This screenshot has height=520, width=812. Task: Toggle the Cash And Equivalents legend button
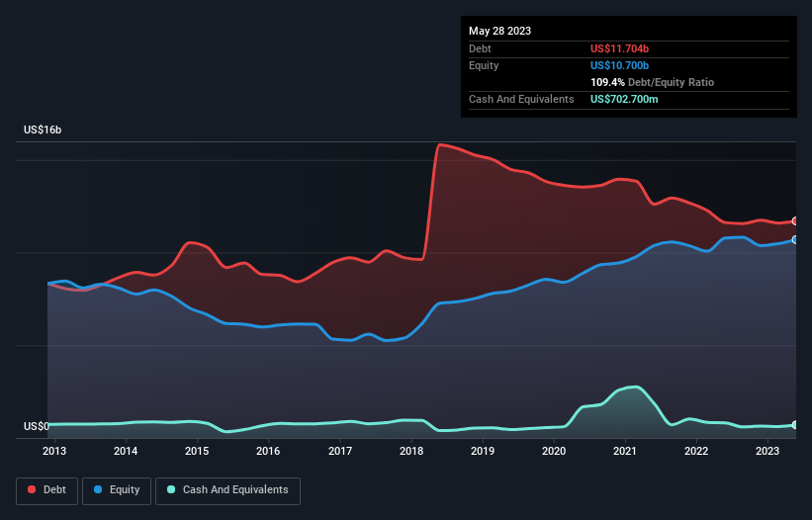pyautogui.click(x=227, y=490)
